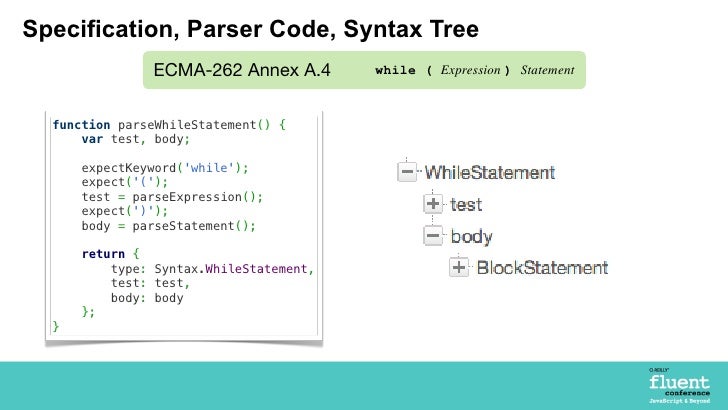Viewport: 728px width, 410px height.
Task: Collapse the WhileStatement tree node
Action: click(x=407, y=172)
